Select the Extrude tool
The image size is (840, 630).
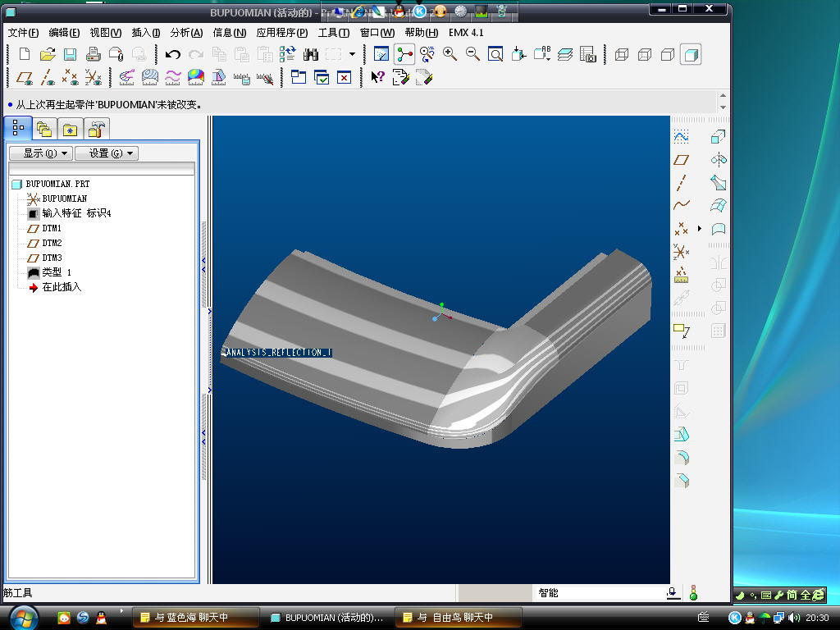[718, 137]
